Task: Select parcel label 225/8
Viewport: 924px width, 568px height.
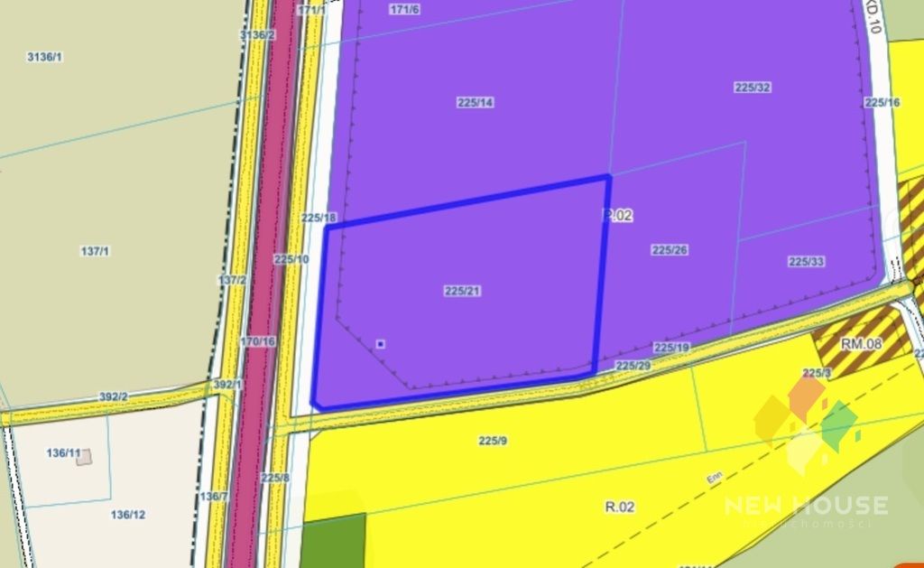Action: coord(275,477)
